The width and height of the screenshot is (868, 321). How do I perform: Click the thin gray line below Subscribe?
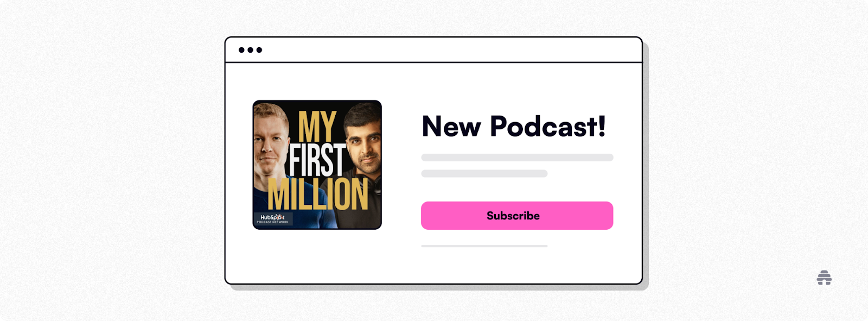(484, 246)
